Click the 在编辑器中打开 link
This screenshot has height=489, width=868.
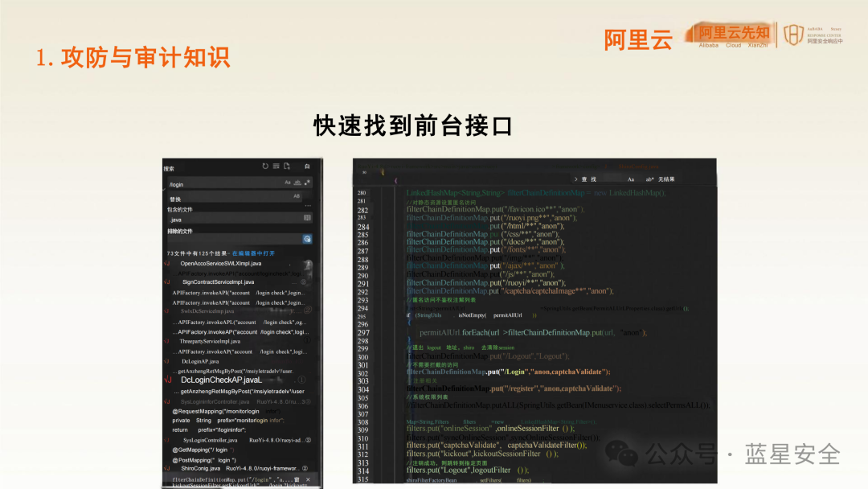tap(252, 253)
